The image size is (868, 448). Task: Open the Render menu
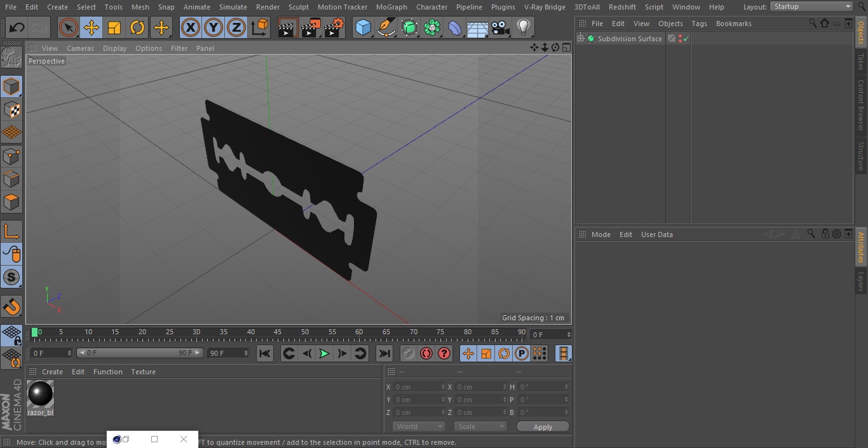(268, 7)
